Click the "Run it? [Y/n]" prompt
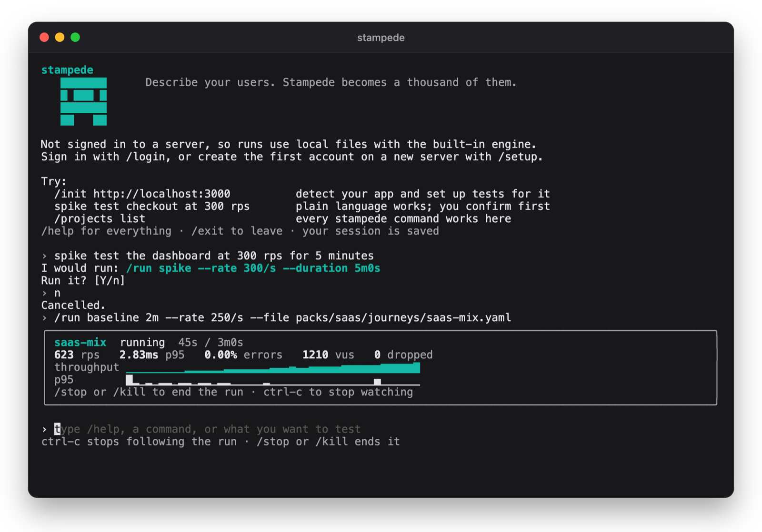Image resolution: width=762 pixels, height=532 pixels. click(x=83, y=281)
